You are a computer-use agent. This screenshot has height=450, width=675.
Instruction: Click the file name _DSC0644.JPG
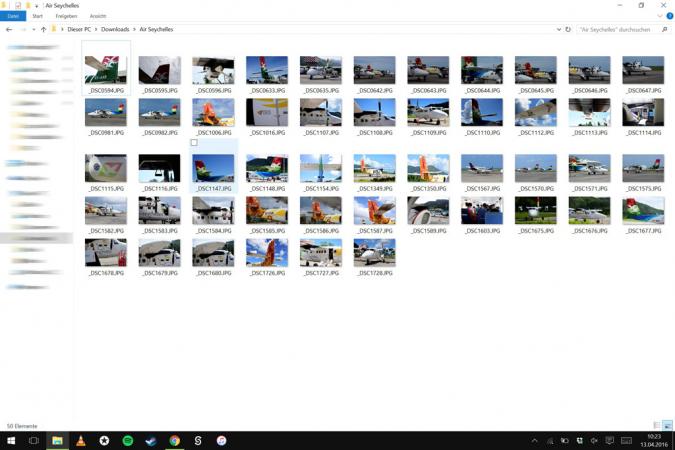(x=482, y=90)
